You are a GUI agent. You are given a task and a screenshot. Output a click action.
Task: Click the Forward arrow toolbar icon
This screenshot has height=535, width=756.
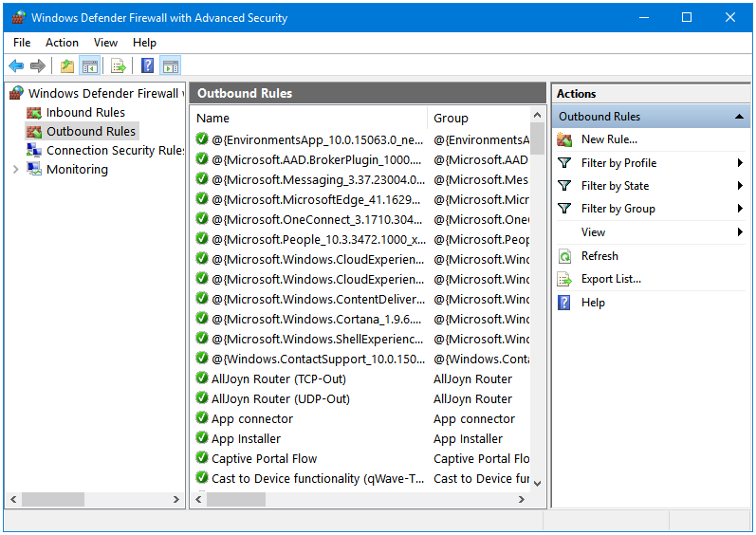[38, 65]
